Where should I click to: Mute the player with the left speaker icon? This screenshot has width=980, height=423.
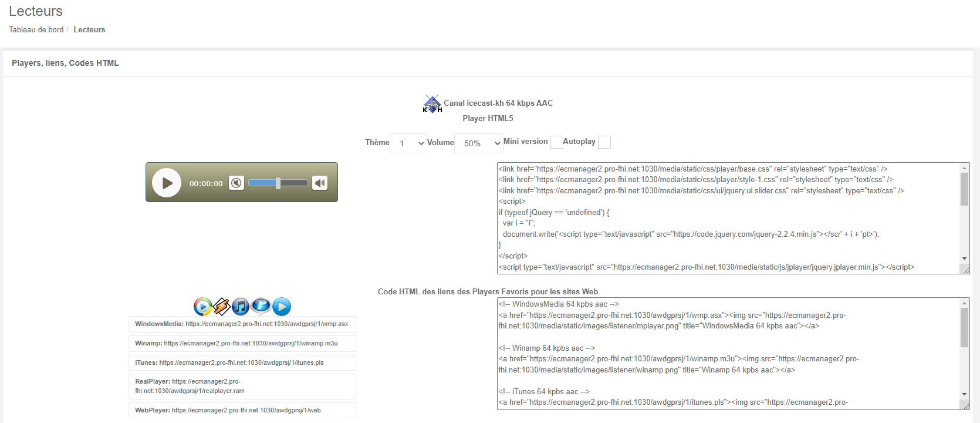click(x=236, y=183)
